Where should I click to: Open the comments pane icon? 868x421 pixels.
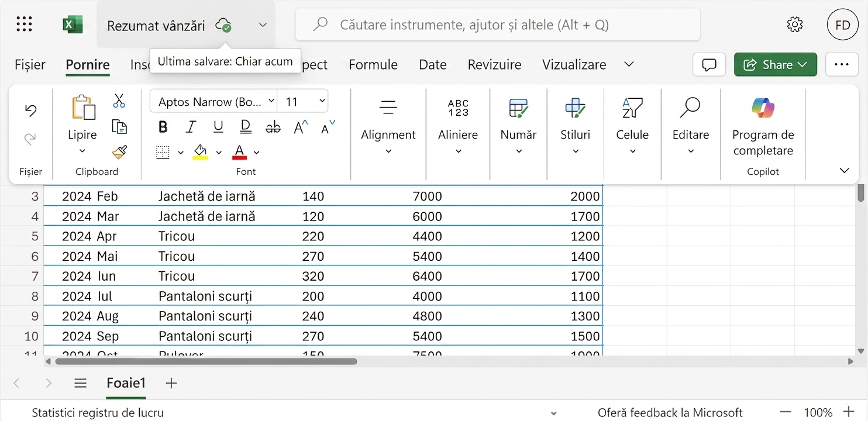pyautogui.click(x=709, y=64)
